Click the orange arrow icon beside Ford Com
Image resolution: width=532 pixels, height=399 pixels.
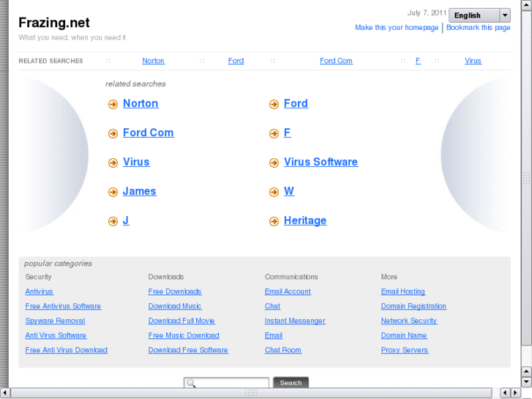113,133
